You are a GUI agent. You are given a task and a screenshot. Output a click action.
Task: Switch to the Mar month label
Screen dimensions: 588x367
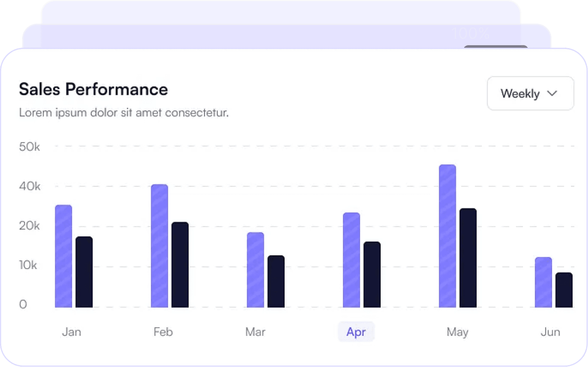point(255,332)
